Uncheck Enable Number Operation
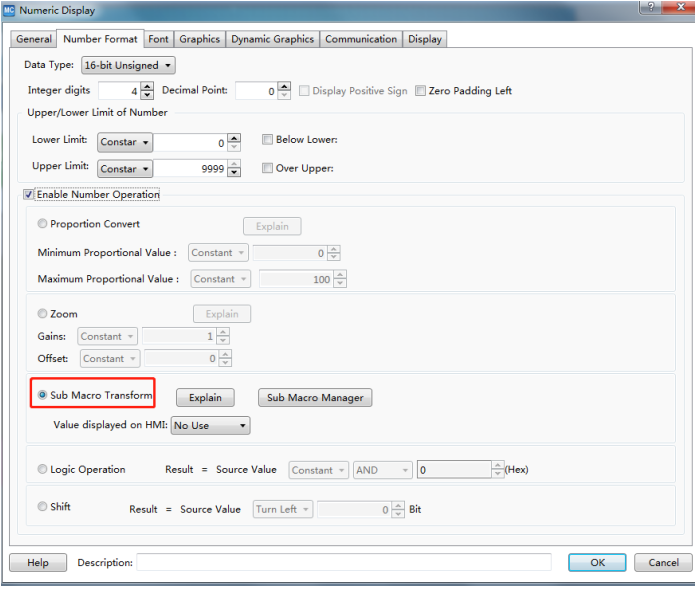 29,194
